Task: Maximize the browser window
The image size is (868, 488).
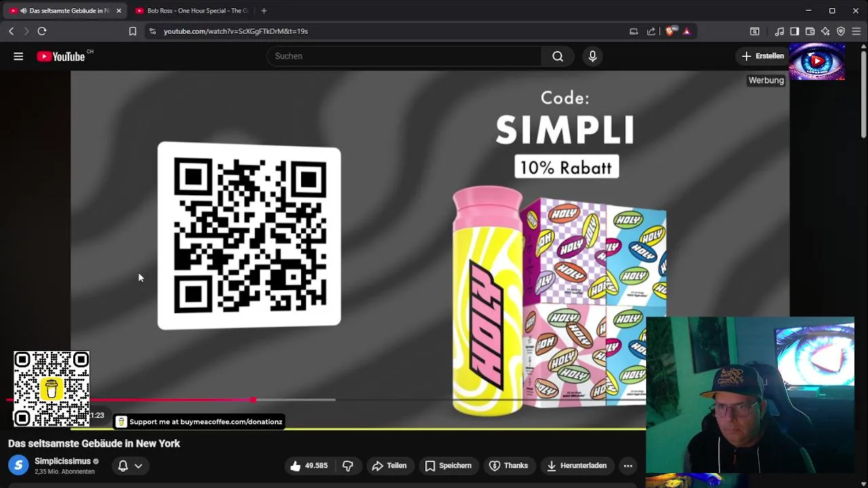Action: [x=832, y=11]
